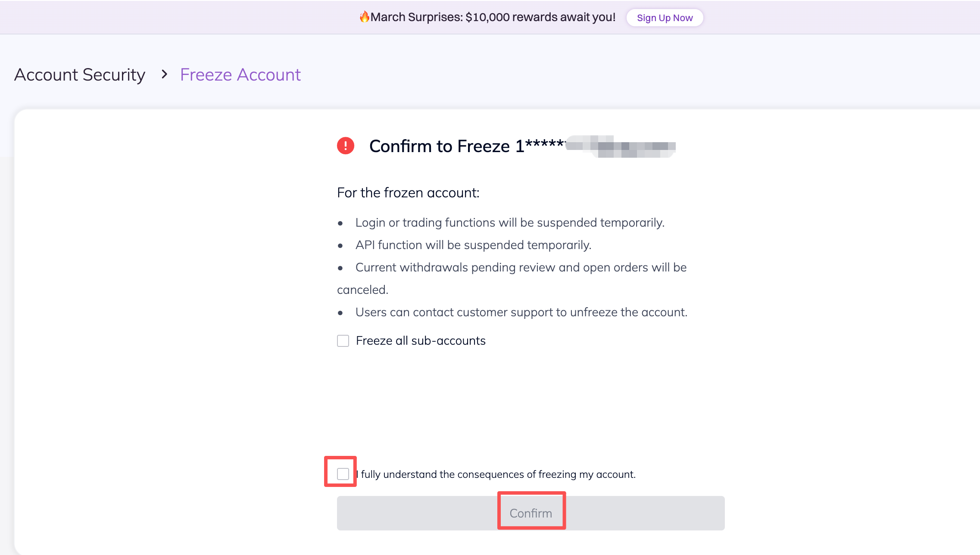Click the login or trading suspended line
Image resolution: width=980 pixels, height=555 pixels.
(510, 223)
